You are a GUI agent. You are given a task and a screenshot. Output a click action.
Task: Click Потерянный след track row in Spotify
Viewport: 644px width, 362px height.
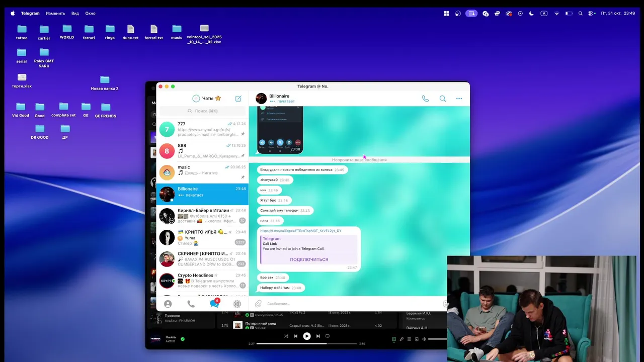coord(307,325)
